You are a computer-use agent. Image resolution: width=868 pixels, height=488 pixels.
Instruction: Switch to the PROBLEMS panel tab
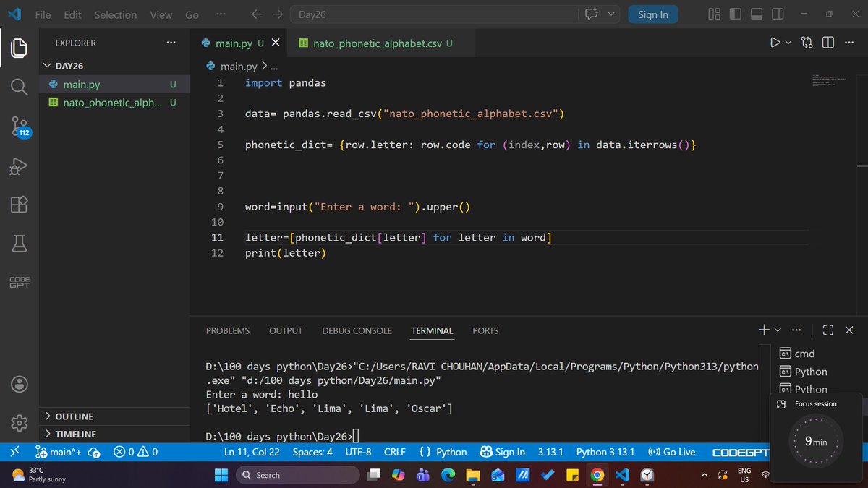[228, 330]
